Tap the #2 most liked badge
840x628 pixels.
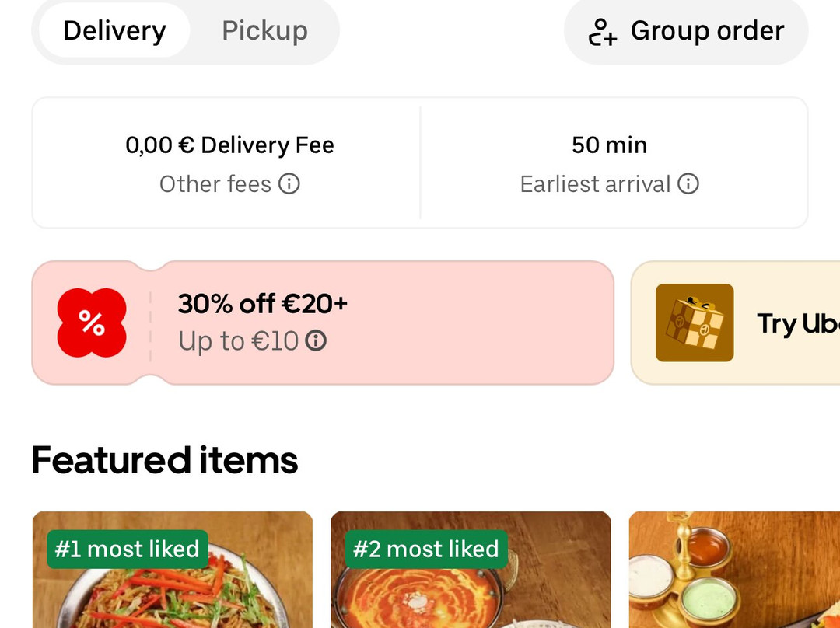pos(426,549)
